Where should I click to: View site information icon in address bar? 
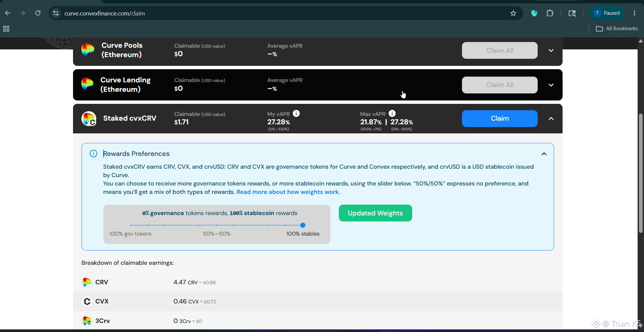(x=56, y=13)
